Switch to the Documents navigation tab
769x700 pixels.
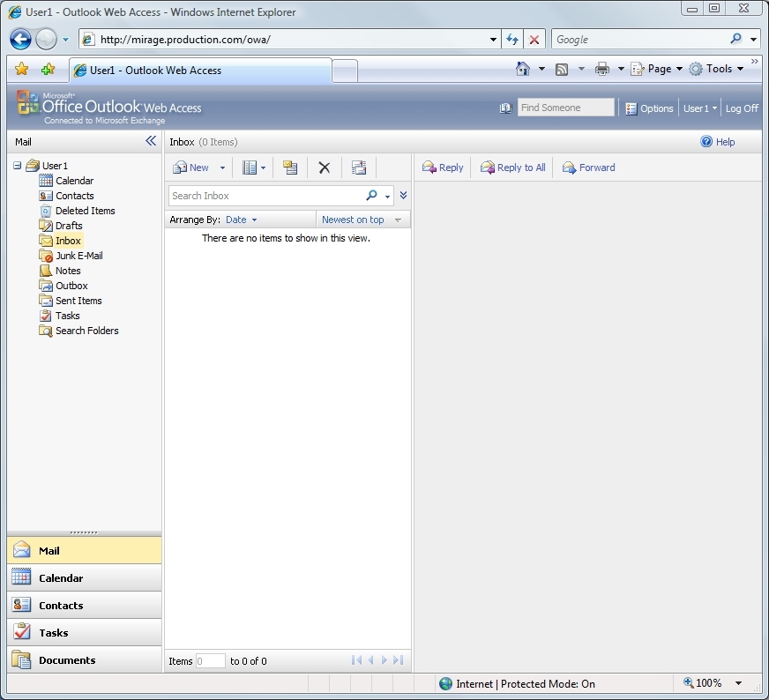pyautogui.click(x=66, y=660)
